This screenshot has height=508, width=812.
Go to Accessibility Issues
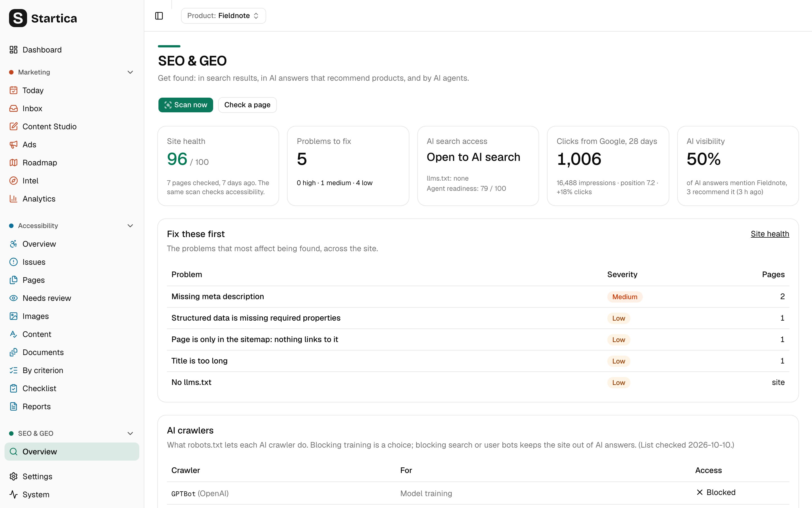72,262
